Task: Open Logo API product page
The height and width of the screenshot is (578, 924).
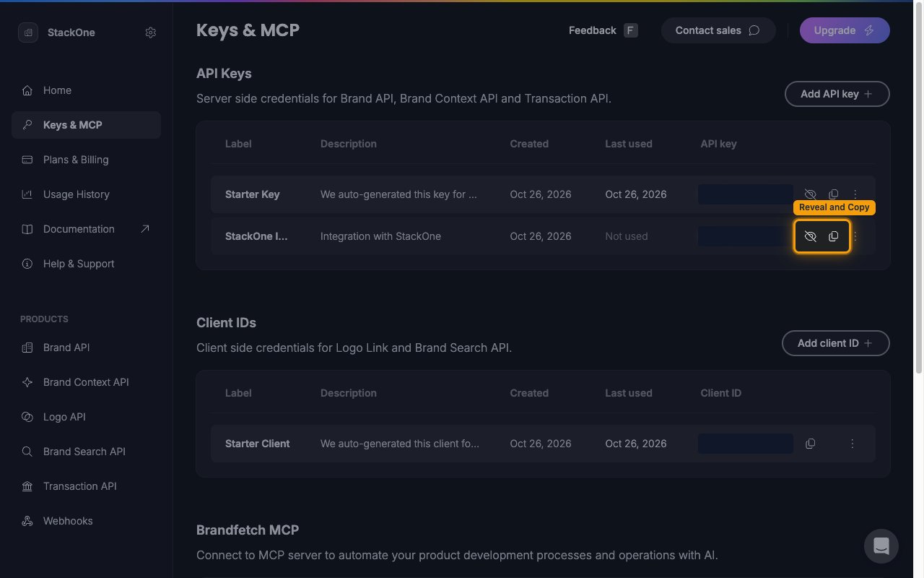Action: (x=86, y=417)
